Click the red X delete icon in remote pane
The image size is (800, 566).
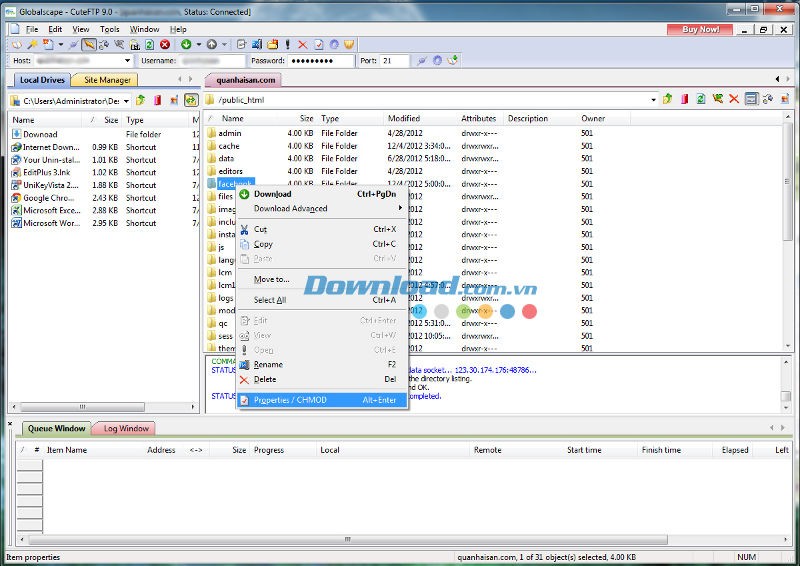733,99
